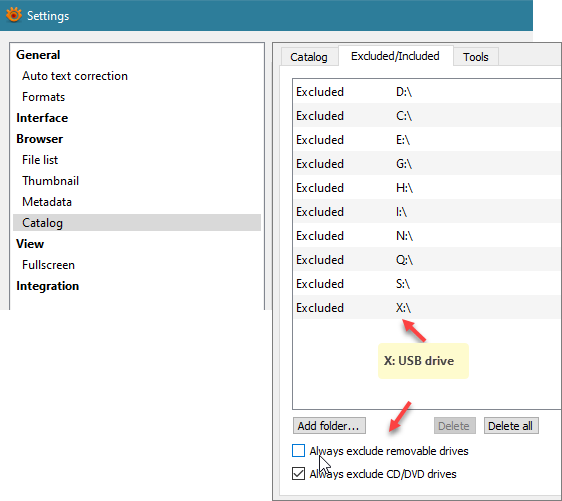Select the Excluded E:\ row

[x=427, y=139]
